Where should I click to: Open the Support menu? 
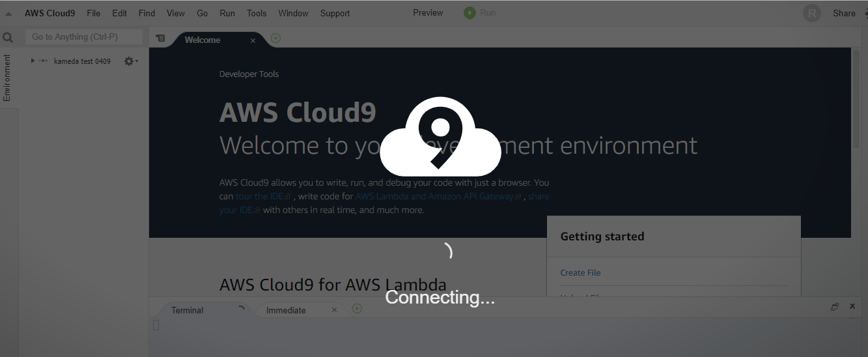335,13
